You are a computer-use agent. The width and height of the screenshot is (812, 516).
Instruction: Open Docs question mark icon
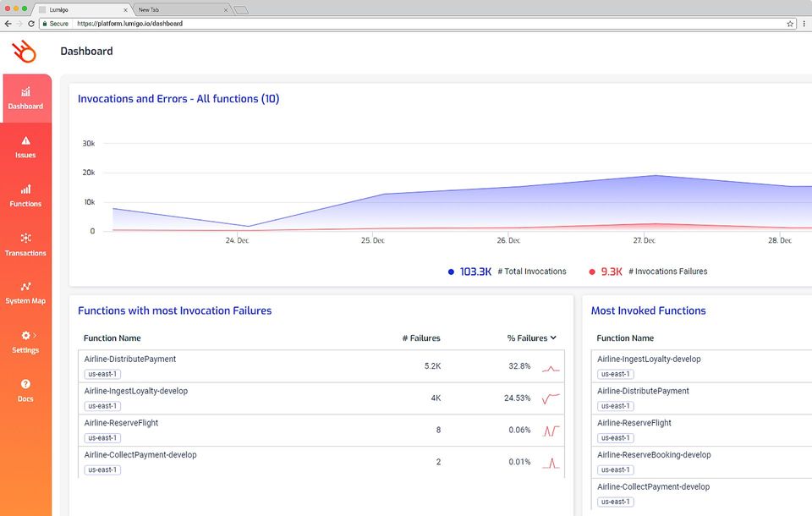25,384
